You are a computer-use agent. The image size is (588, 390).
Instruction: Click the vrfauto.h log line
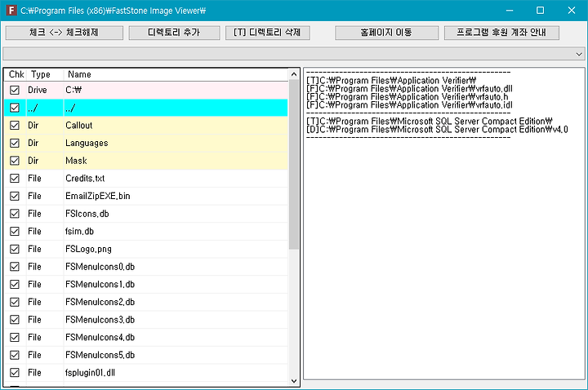(x=408, y=97)
